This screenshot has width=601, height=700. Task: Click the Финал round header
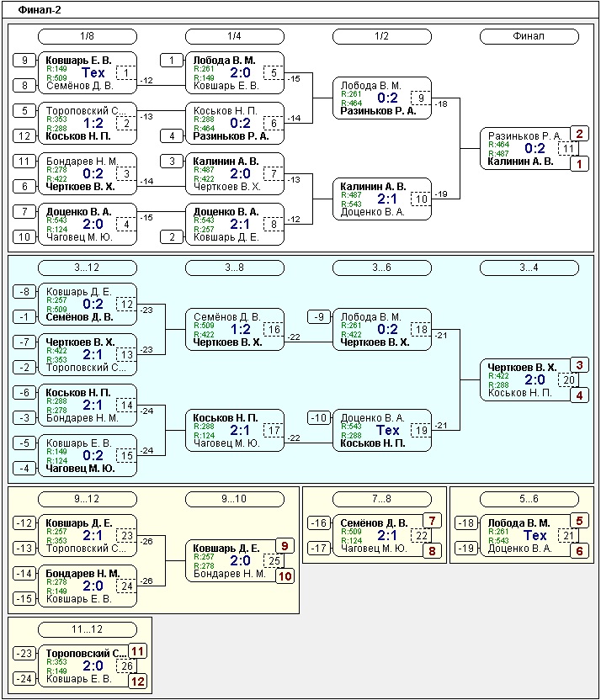pyautogui.click(x=529, y=36)
